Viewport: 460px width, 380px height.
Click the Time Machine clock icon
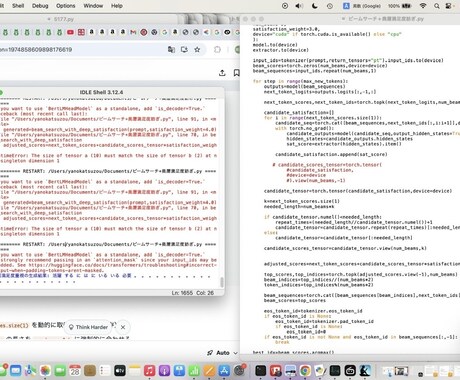point(330,6)
